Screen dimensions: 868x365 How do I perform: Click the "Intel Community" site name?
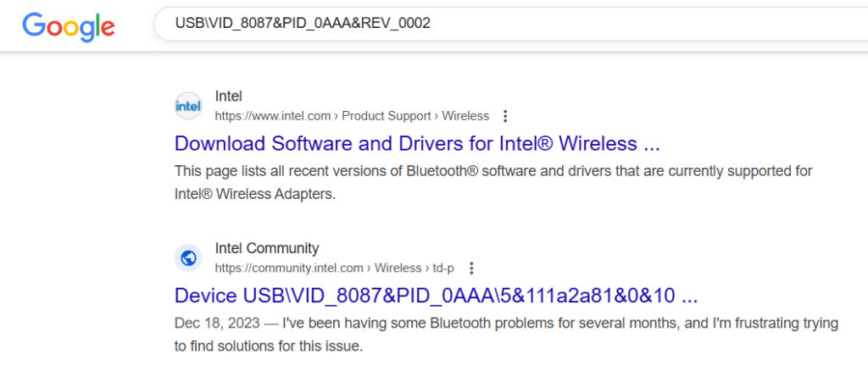coord(267,248)
